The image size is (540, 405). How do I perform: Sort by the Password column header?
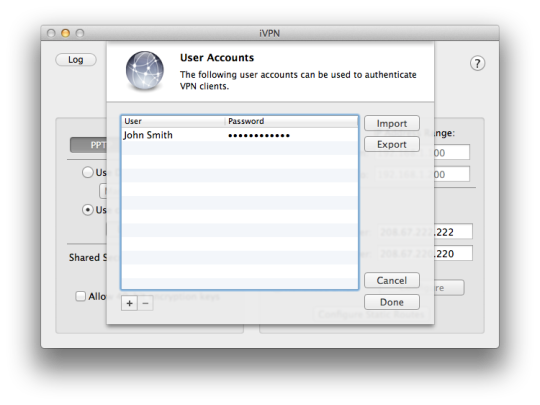click(292, 121)
